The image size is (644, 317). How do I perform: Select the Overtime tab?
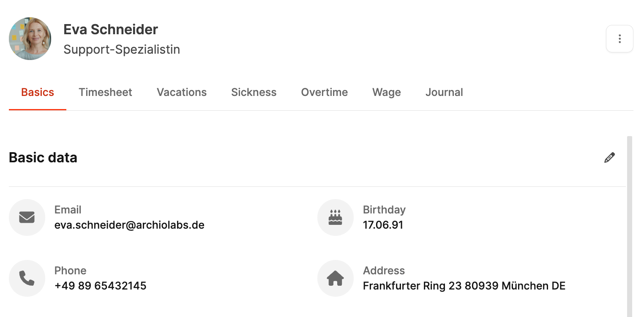pyautogui.click(x=325, y=92)
